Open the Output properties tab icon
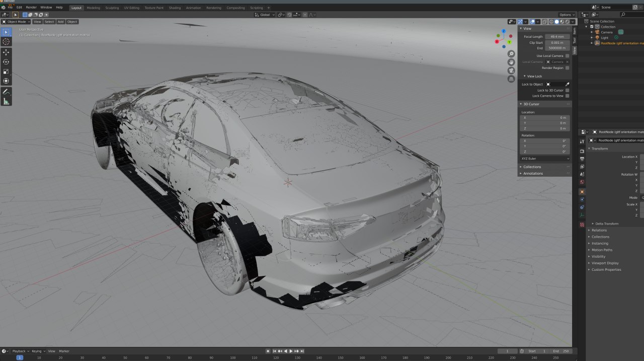 (x=582, y=159)
